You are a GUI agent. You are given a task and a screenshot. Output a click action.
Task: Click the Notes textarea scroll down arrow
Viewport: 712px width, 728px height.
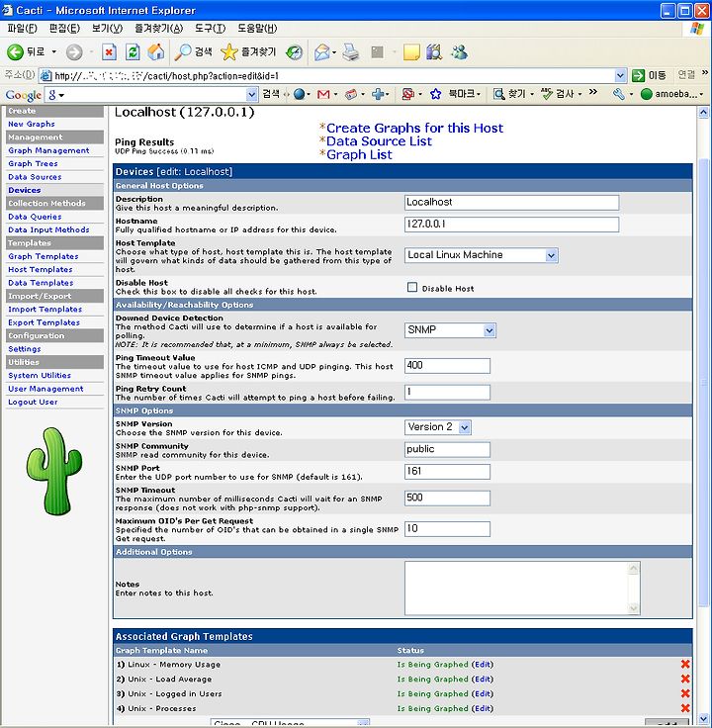pyautogui.click(x=633, y=608)
